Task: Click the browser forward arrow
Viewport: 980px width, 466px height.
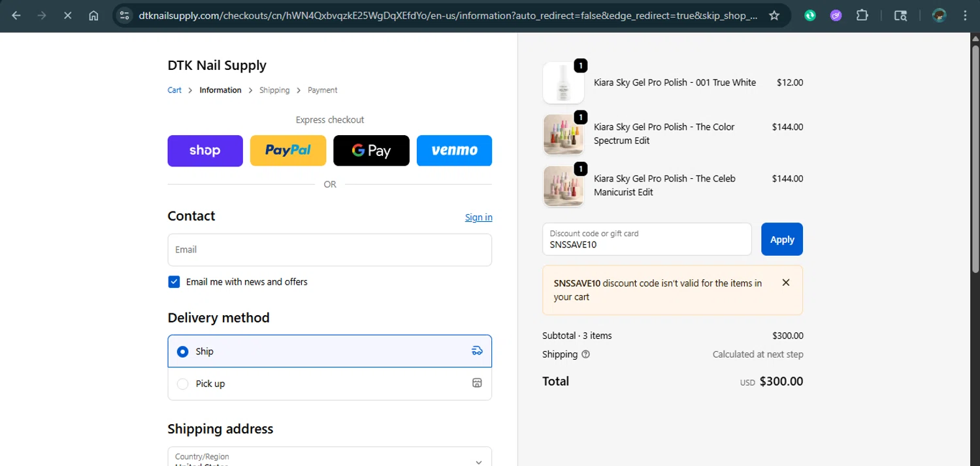Action: (42, 16)
